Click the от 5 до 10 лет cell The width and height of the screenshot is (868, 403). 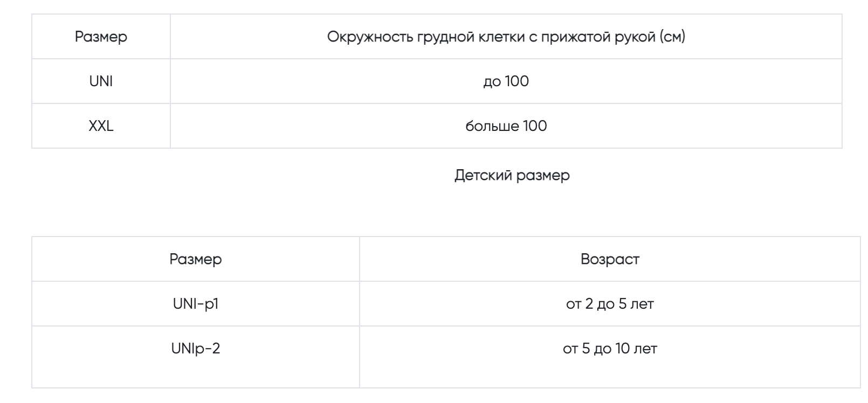(x=610, y=357)
